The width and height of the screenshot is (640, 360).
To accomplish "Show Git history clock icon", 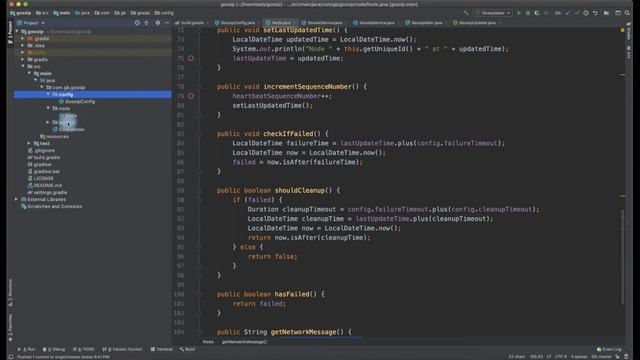I will tap(586, 13).
